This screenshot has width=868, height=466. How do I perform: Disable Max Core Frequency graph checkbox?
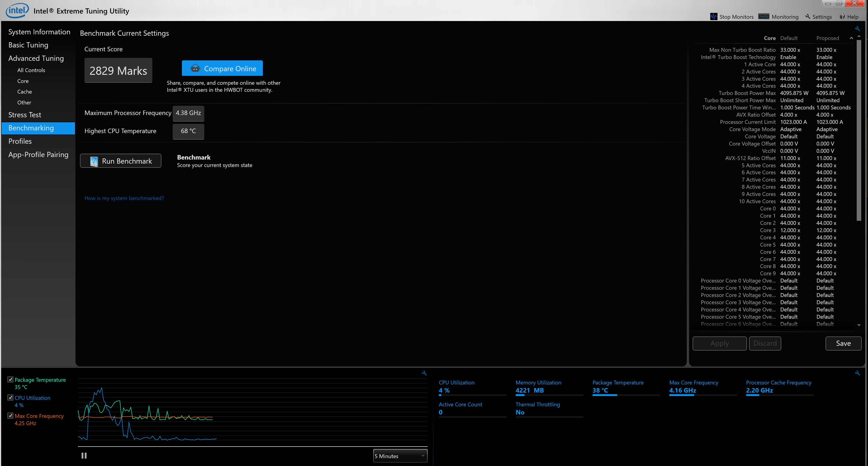[10, 416]
